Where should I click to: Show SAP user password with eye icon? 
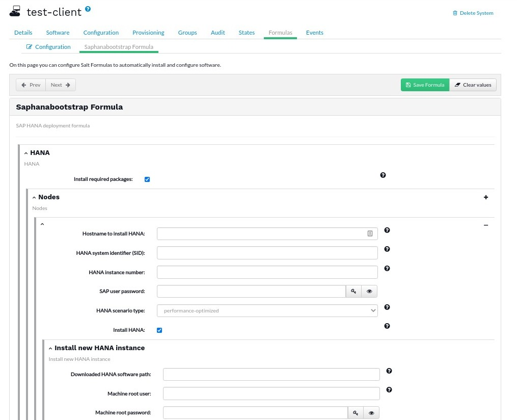(x=369, y=291)
